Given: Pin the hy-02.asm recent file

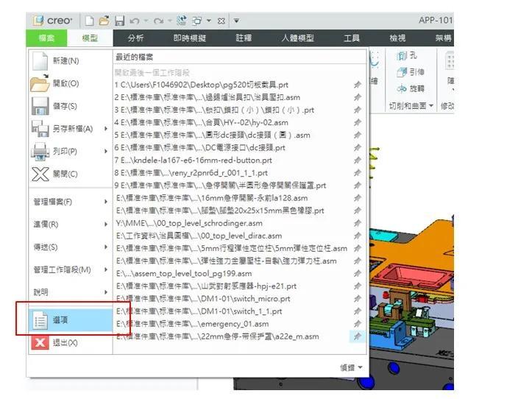Looking at the screenshot, I should click(358, 123).
